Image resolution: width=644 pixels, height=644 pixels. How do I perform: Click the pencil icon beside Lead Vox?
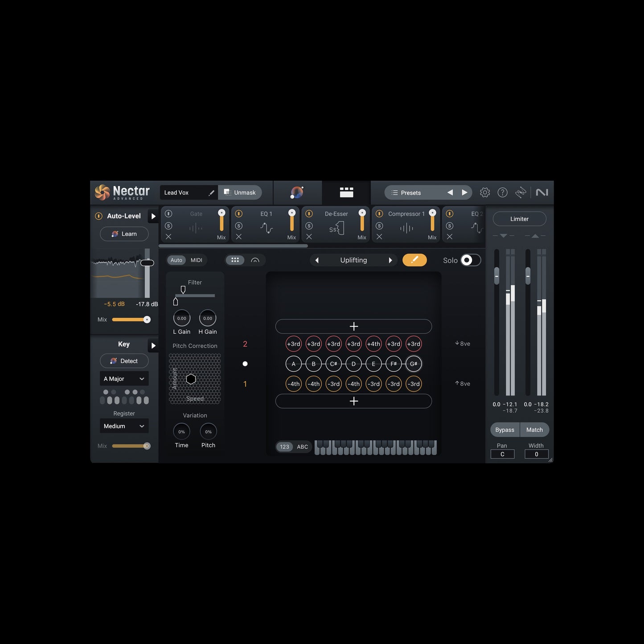(x=211, y=193)
